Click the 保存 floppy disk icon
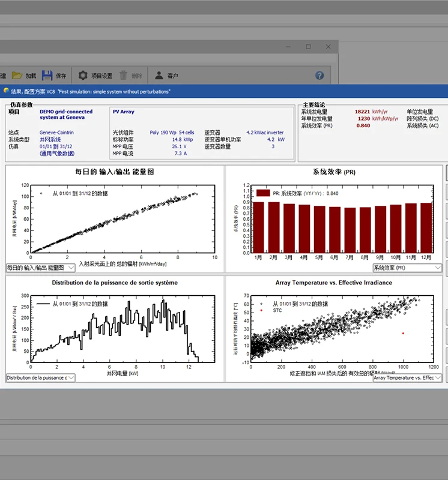Screen dimensions: 448x480 (x=47, y=76)
